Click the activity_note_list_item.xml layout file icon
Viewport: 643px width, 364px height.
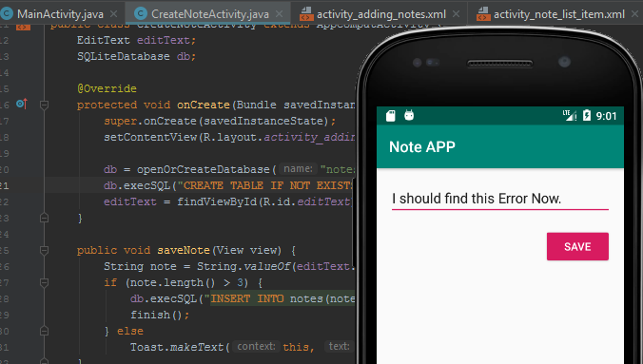coord(483,14)
